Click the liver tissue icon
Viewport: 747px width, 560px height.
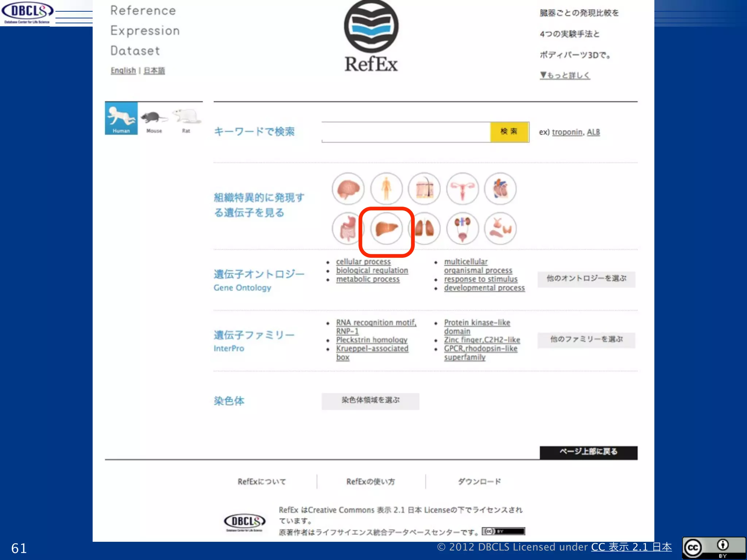[x=386, y=229]
